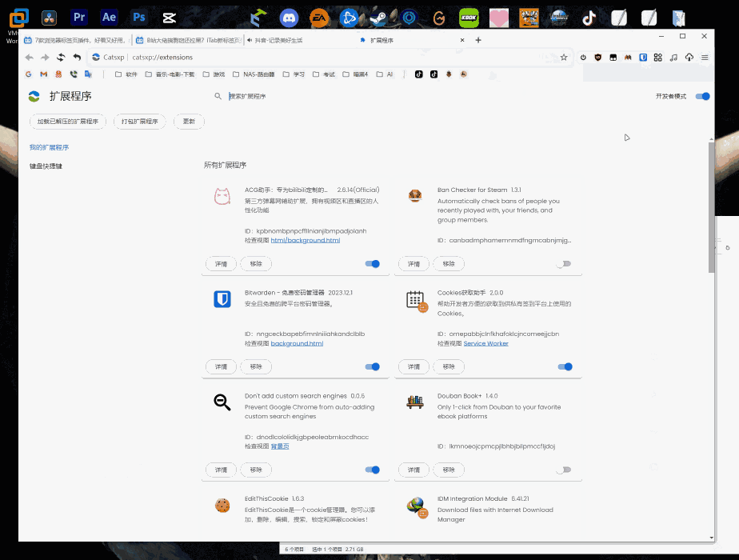The image size is (739, 560).
Task: Open the AI bookmarks folder
Action: [x=385, y=74]
